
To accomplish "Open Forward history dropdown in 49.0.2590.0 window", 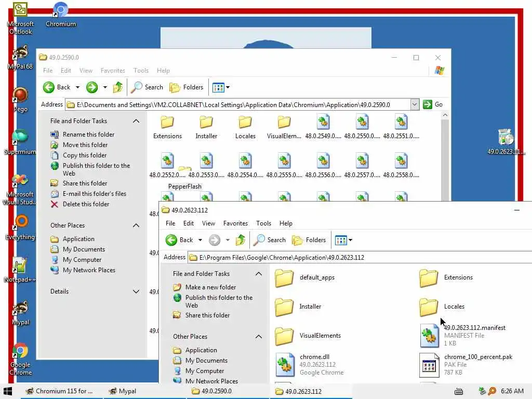I will (x=105, y=87).
